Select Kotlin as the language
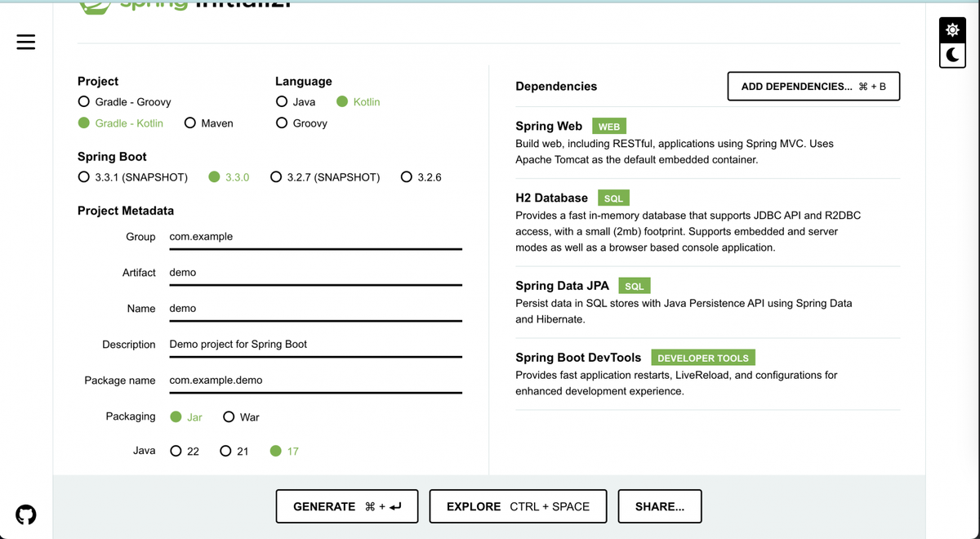 pyautogui.click(x=358, y=102)
